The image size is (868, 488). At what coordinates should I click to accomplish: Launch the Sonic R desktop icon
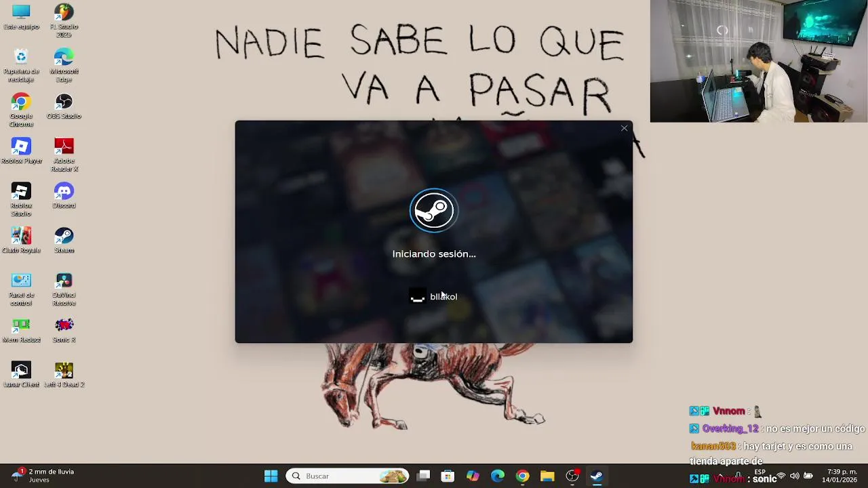tap(64, 330)
